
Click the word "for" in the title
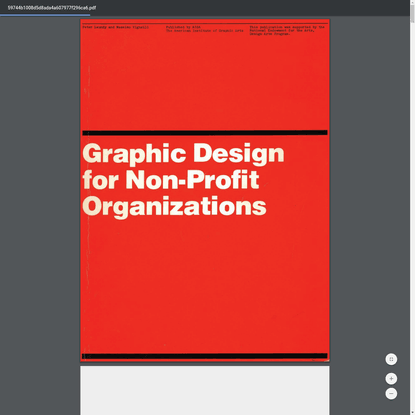coord(101,180)
